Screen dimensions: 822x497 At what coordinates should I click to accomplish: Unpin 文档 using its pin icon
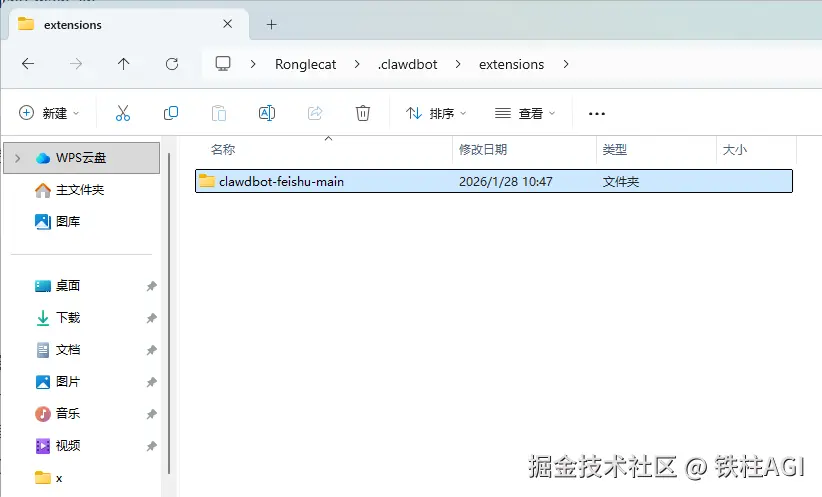(152, 350)
